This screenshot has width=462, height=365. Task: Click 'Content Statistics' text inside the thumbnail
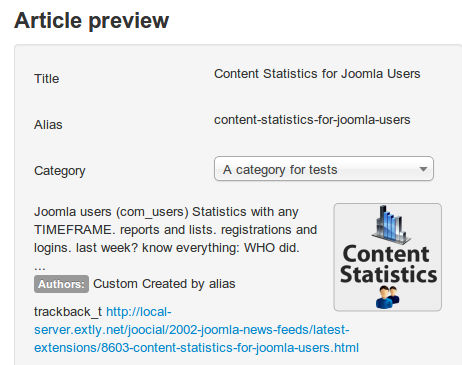[x=388, y=264]
